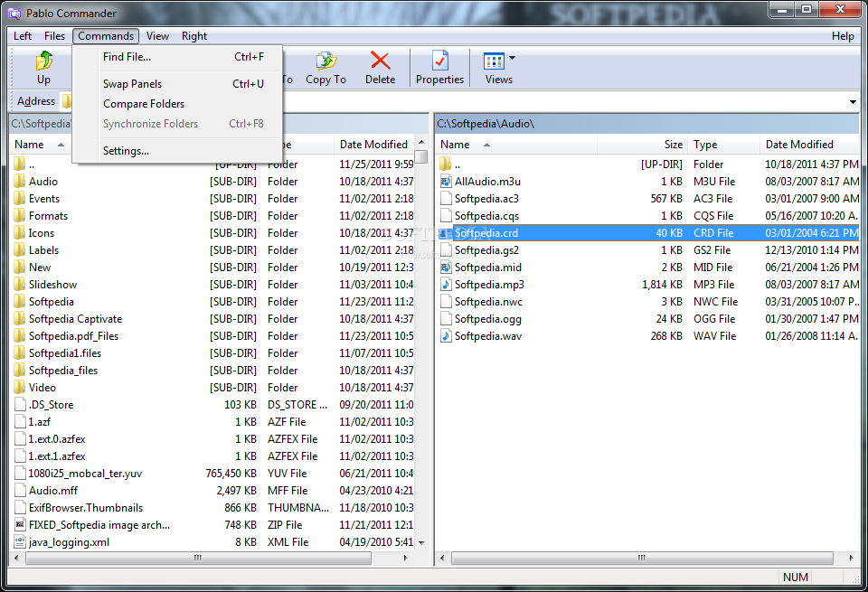Open the Files menu
Image resolution: width=868 pixels, height=592 pixels.
pos(54,36)
